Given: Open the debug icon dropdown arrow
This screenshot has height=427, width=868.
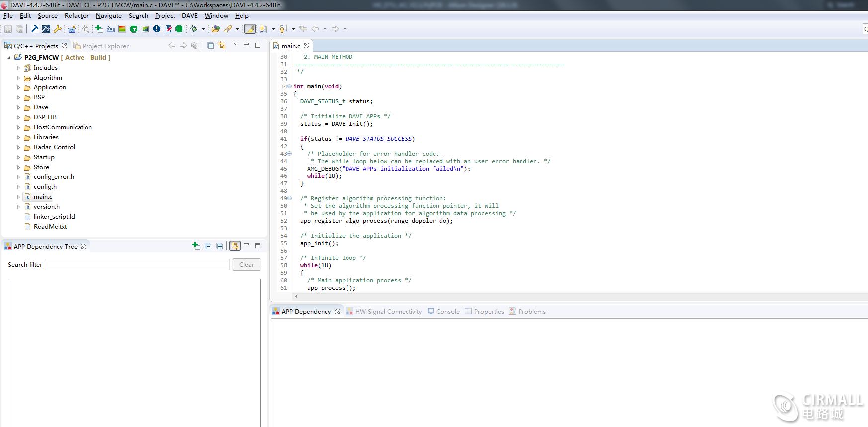Looking at the screenshot, I should point(203,29).
